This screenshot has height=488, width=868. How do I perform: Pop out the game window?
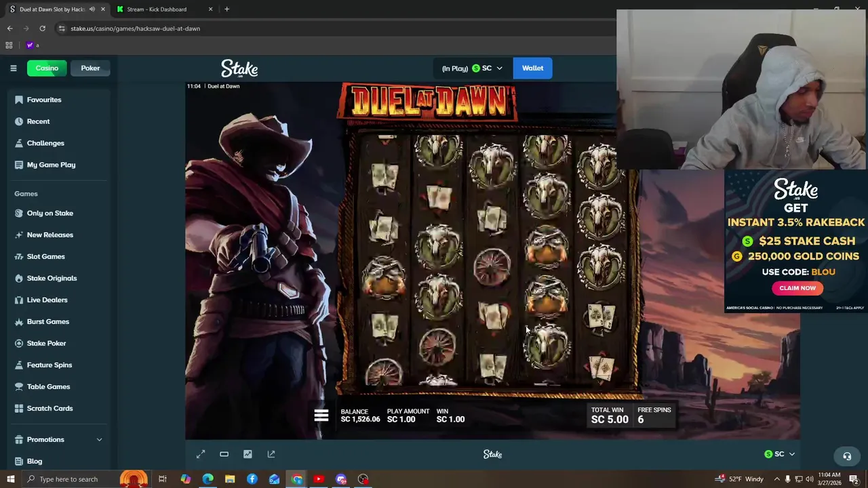[271, 454]
